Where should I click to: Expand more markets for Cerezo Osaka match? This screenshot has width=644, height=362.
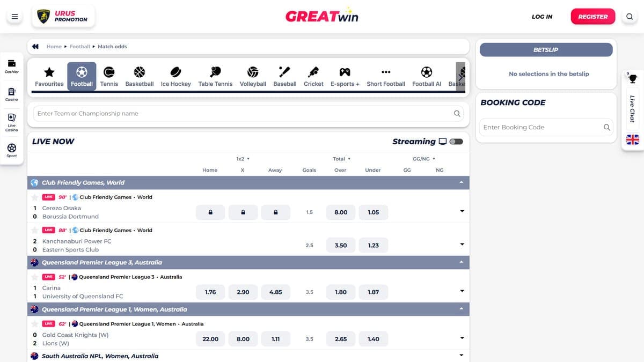pyautogui.click(x=462, y=212)
